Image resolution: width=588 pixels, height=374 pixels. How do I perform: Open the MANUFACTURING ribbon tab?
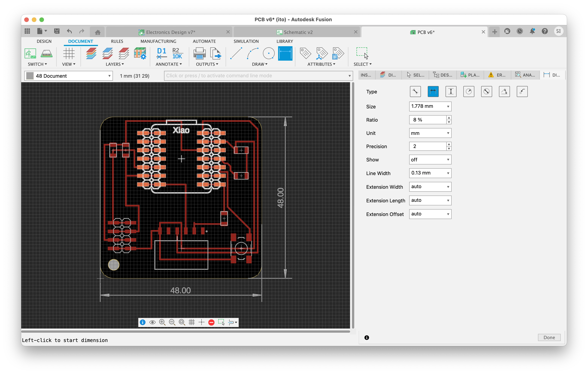(x=158, y=41)
